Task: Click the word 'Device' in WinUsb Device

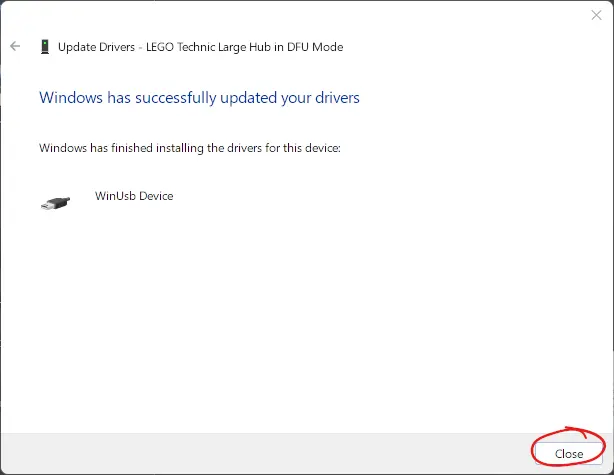Action: (154, 196)
